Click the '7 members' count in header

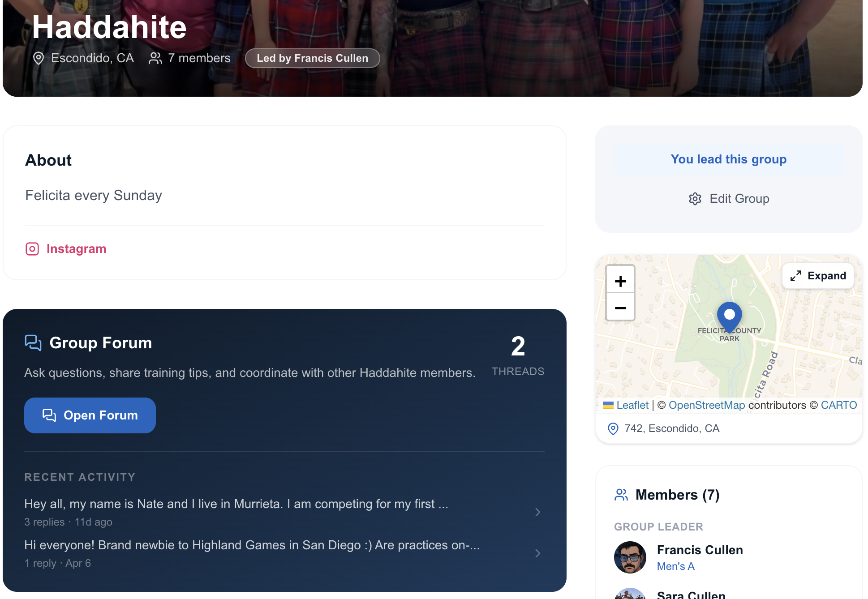(x=199, y=58)
